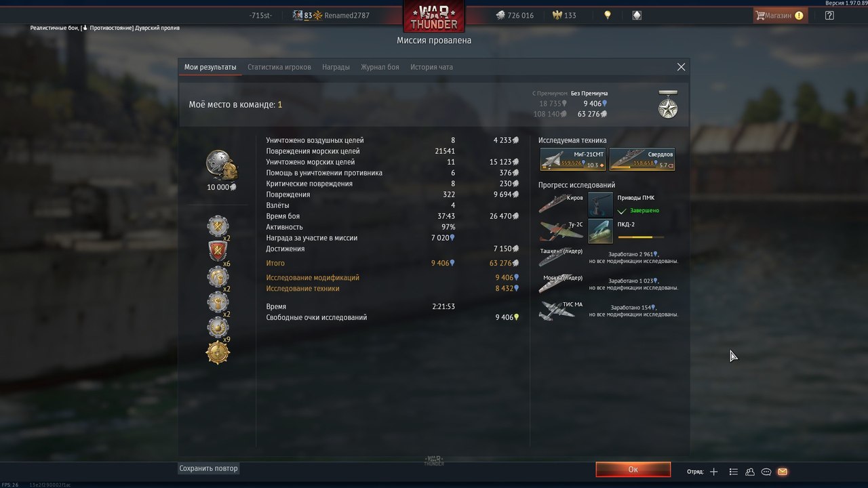Open the orange mail envelope icon
Viewport: 868px width, 488px height.
click(x=783, y=472)
